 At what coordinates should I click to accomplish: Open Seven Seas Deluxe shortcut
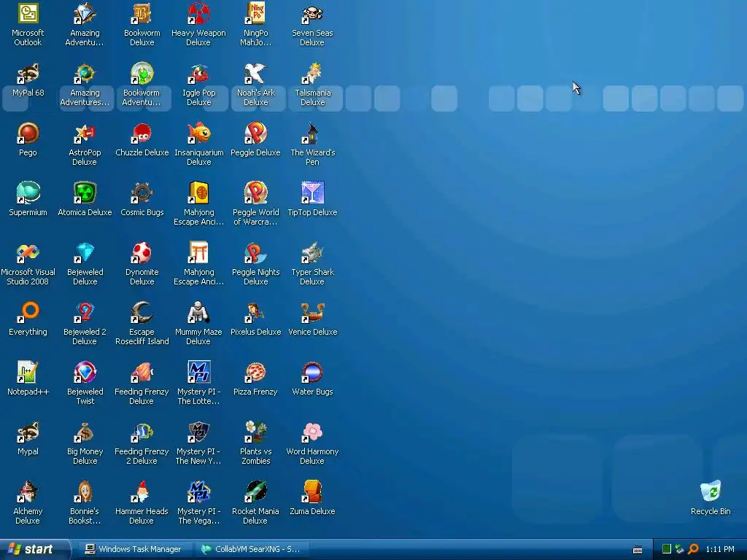[x=312, y=14]
